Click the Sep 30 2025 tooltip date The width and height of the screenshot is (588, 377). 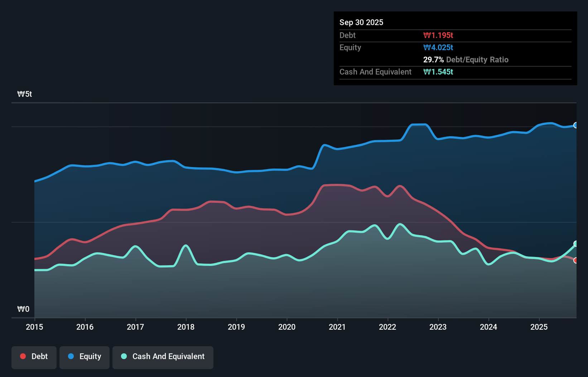pos(361,22)
